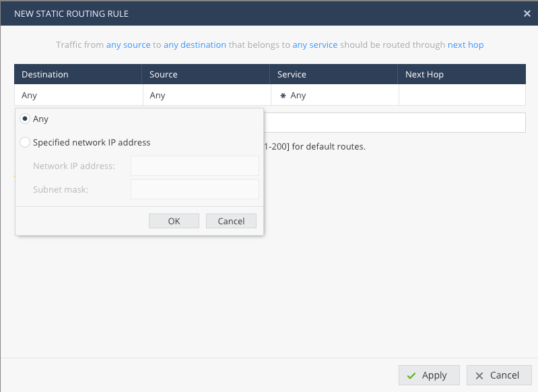Click the text field right of the popup

tap(394, 123)
